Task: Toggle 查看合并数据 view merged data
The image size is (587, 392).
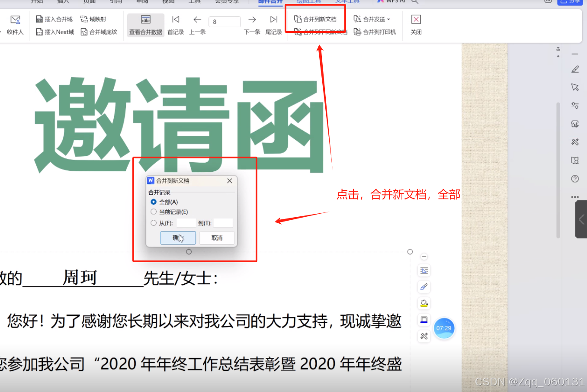Action: 146,25
